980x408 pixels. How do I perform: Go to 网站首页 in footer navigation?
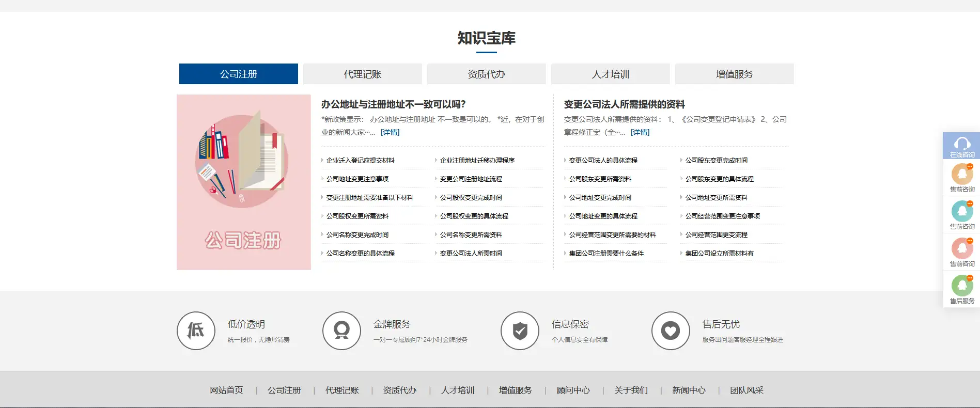[x=226, y=390]
